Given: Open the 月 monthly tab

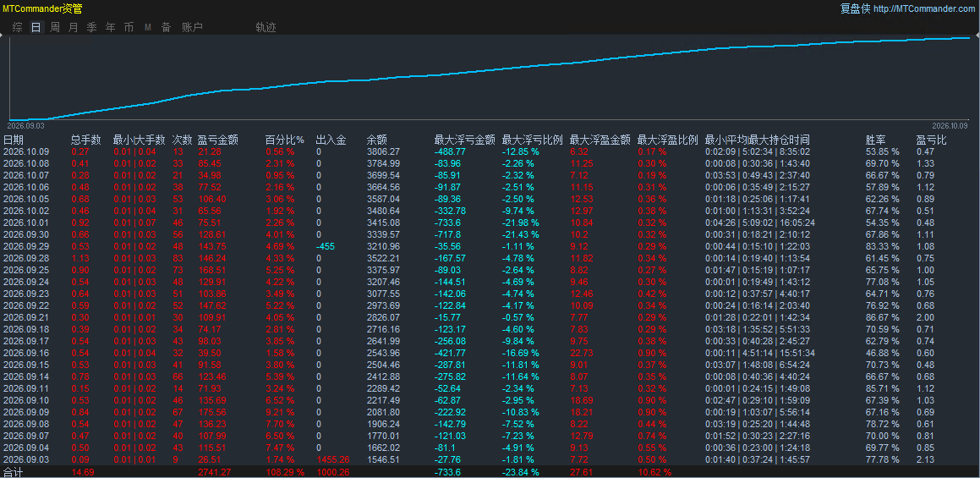Looking at the screenshot, I should 74,27.
